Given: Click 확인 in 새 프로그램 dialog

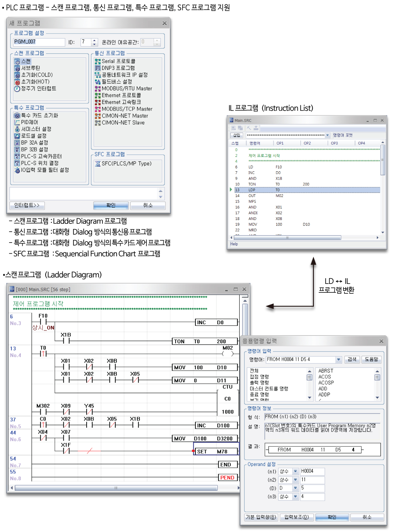Looking at the screenshot, I should (x=111, y=205).
